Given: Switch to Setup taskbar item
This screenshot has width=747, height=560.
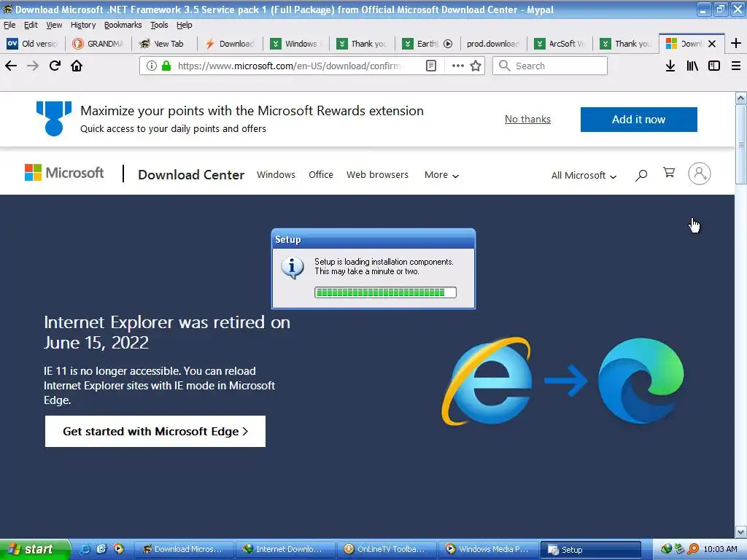Looking at the screenshot, I should 591,550.
